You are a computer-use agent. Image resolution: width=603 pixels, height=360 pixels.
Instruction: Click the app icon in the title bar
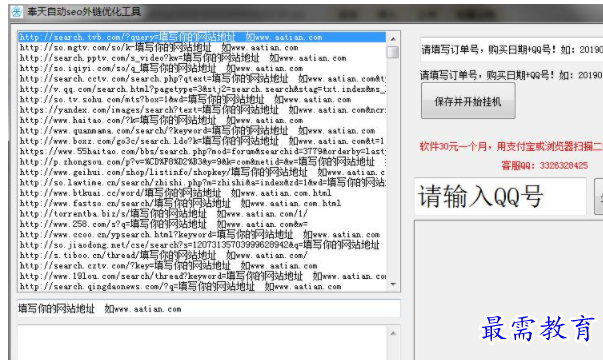pos(17,12)
